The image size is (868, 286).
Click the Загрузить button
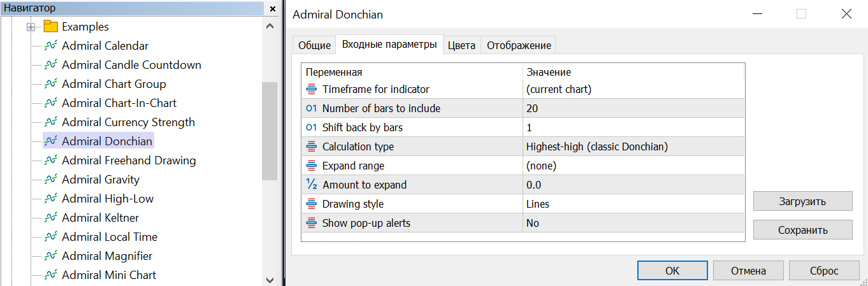802,201
